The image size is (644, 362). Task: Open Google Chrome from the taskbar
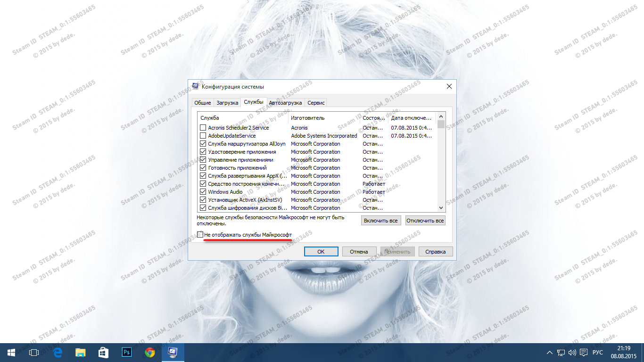(x=150, y=353)
